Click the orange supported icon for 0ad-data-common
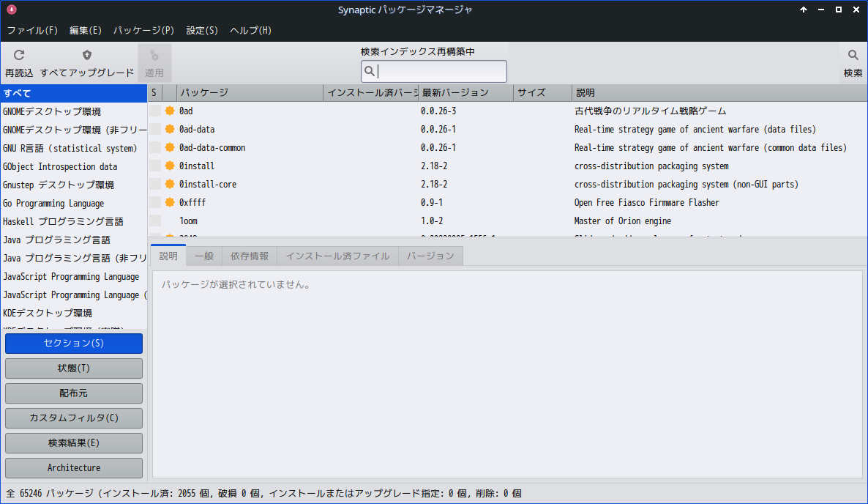868x504 pixels. point(170,147)
